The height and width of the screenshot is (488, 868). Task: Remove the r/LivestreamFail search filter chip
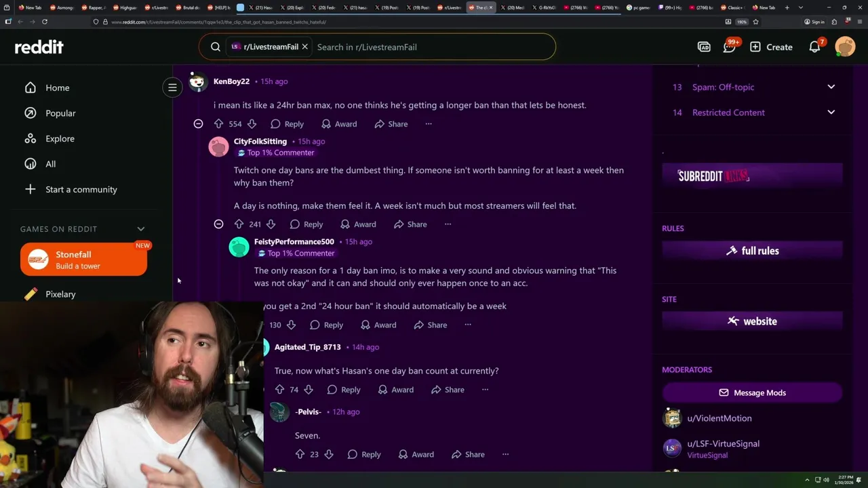(304, 47)
